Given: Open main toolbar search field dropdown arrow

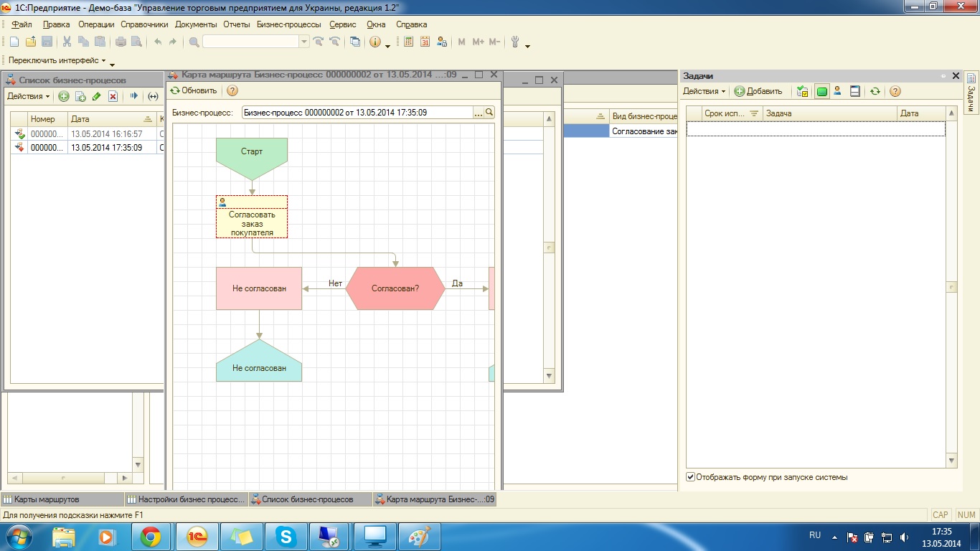Looking at the screenshot, I should (304, 42).
